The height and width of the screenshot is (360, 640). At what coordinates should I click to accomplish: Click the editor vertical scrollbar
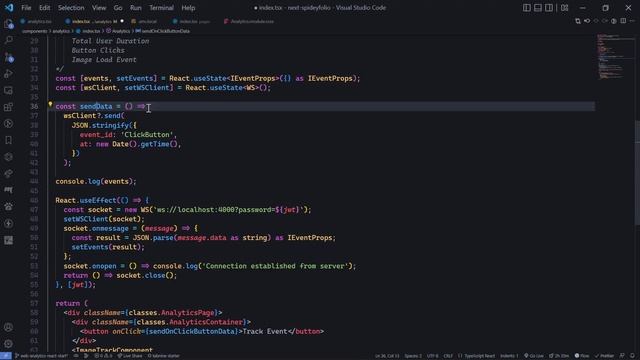637,173
